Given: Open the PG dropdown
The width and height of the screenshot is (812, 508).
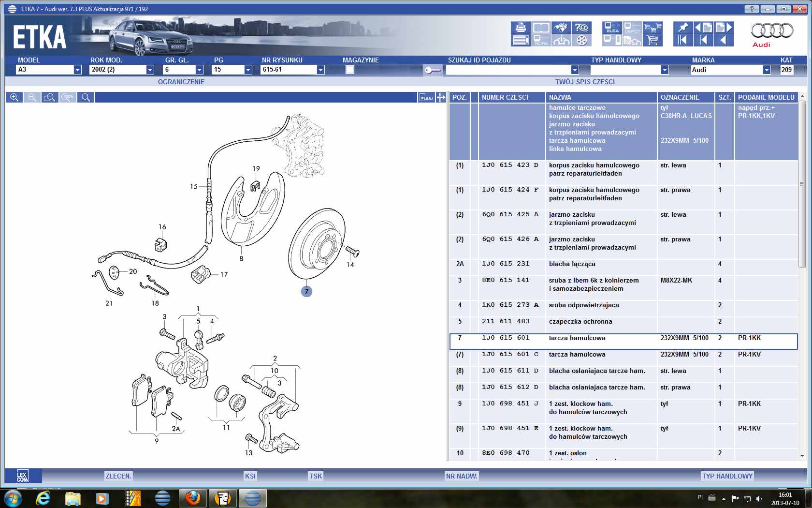Looking at the screenshot, I should pos(248,70).
